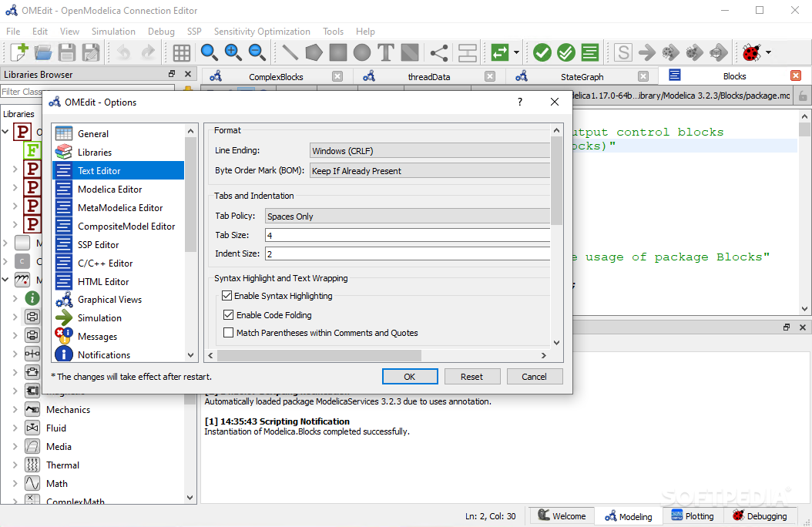Select the Bitmap shape tool
812x527 pixels.
pos(410,52)
